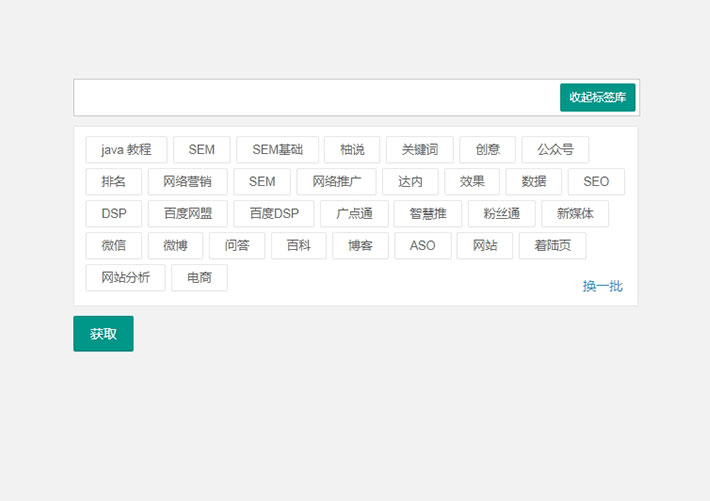Choose the 公众号 tag

point(555,149)
